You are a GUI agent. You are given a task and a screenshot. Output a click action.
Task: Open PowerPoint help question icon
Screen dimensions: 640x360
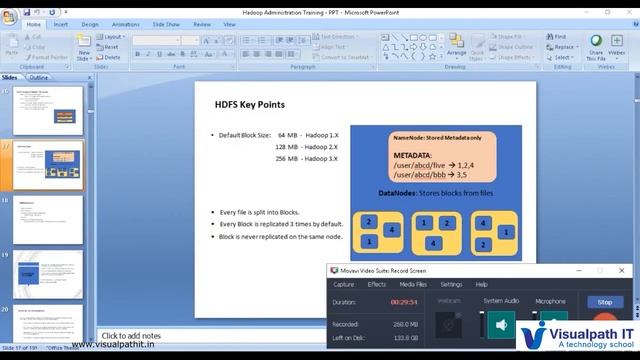[x=636, y=24]
